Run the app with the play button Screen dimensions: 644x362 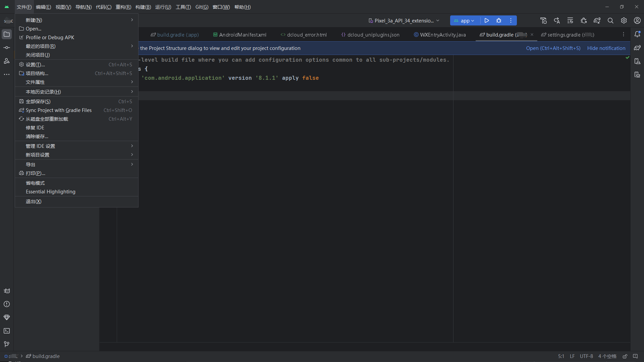click(487, 20)
